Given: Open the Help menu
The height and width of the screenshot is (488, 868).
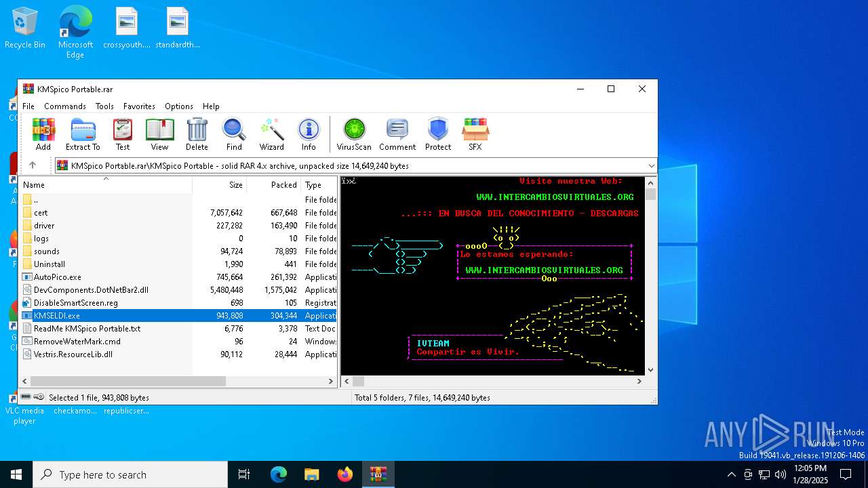Looking at the screenshot, I should pyautogui.click(x=211, y=106).
